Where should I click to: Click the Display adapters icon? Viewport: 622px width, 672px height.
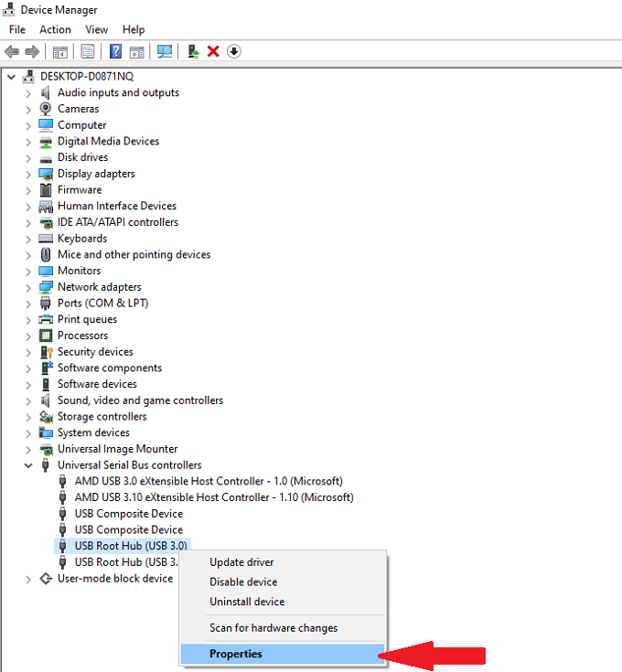46,174
